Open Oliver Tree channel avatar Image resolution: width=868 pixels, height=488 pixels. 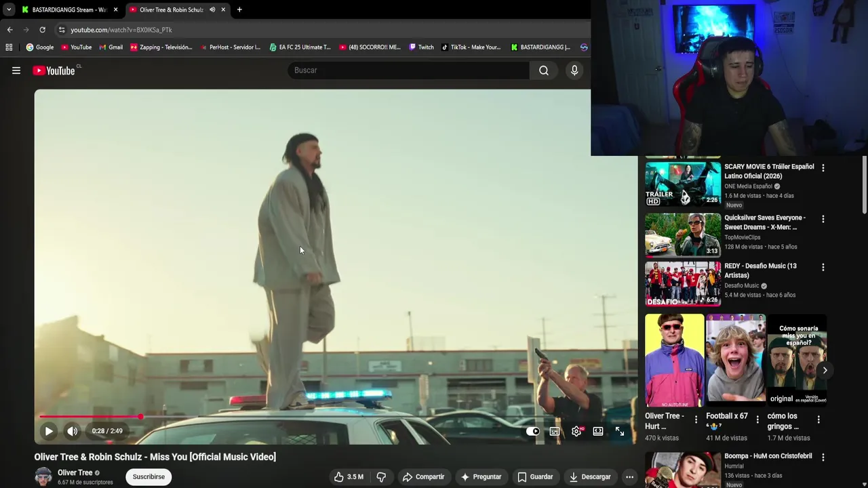(43, 476)
